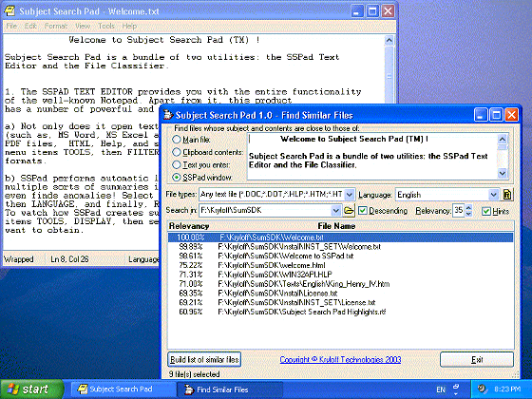Screen dimensions: 532x399
Task: Click the Relevancy column header
Action: (x=189, y=226)
